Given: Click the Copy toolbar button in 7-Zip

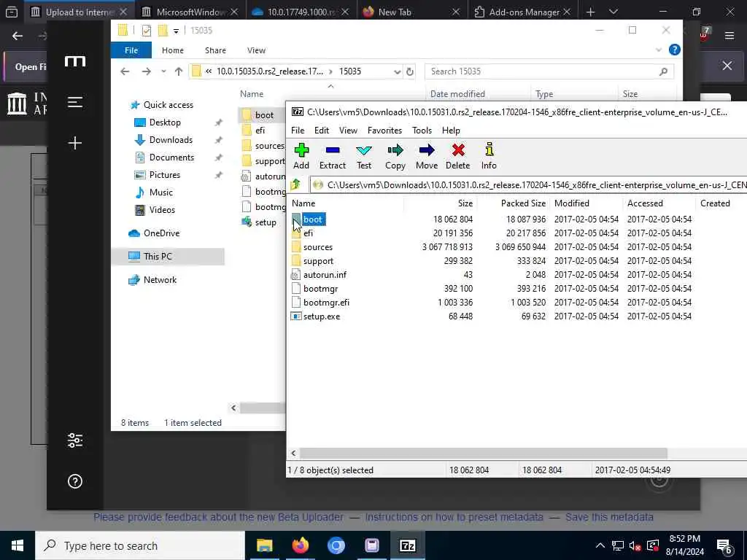Looking at the screenshot, I should [395, 156].
